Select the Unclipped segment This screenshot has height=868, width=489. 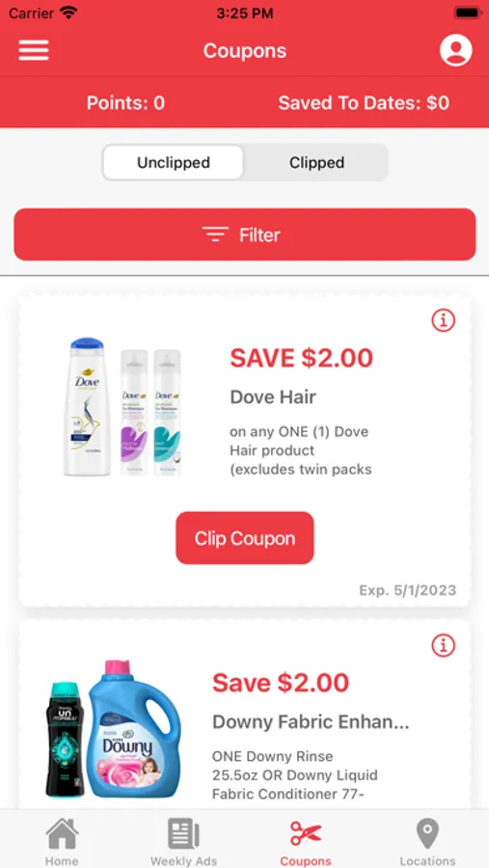(174, 163)
